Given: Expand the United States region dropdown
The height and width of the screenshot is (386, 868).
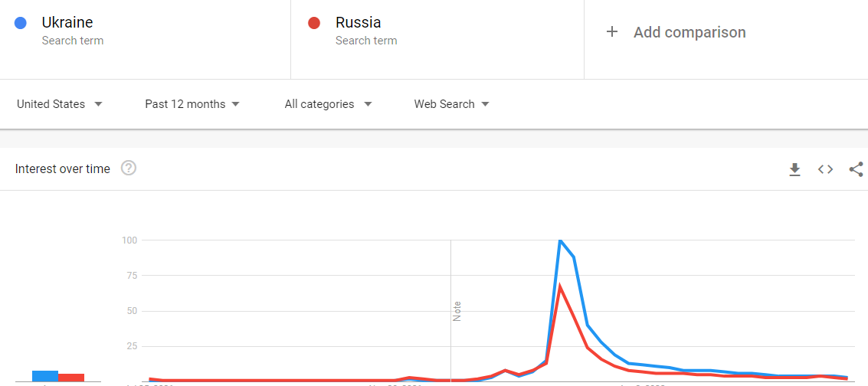Looking at the screenshot, I should pyautogui.click(x=60, y=104).
